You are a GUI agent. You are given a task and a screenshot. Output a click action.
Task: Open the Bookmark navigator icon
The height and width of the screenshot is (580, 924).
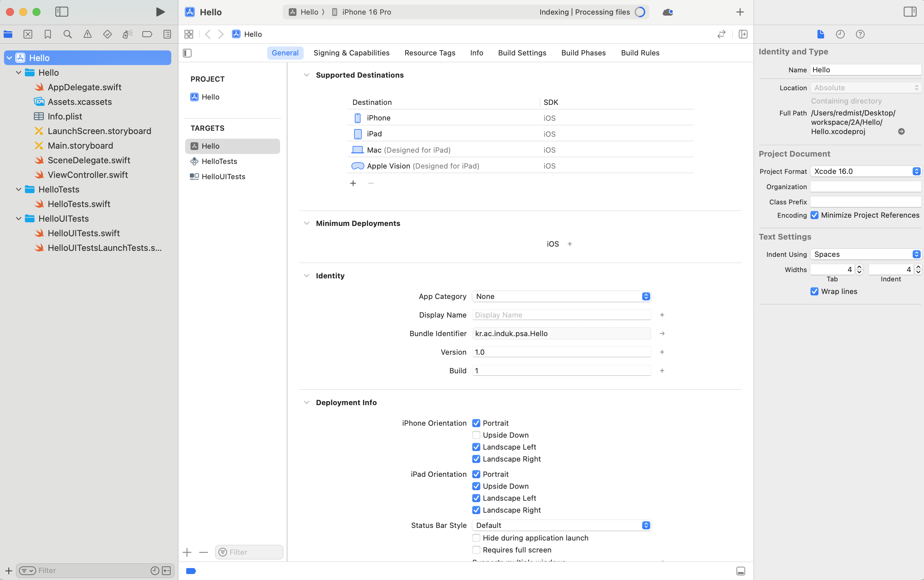47,34
